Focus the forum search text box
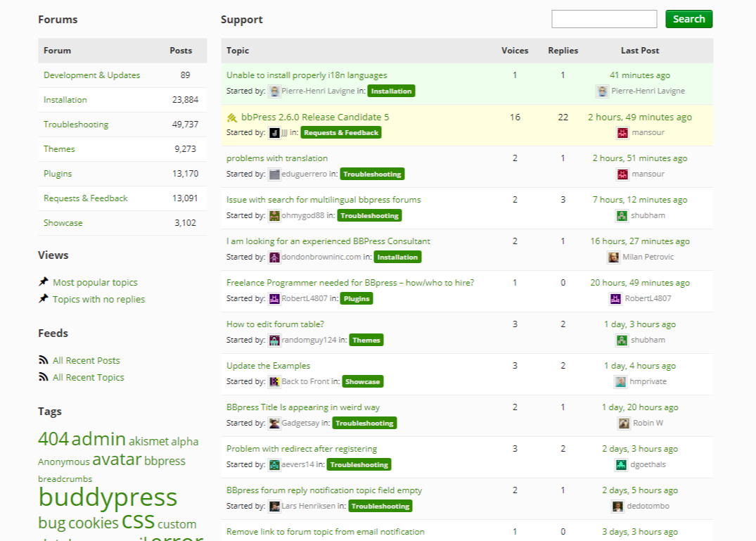This screenshot has height=541, width=756. point(604,19)
